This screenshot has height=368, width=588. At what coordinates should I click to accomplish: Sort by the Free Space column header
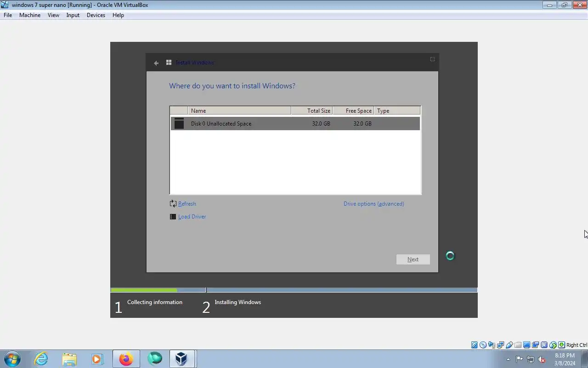[353, 111]
